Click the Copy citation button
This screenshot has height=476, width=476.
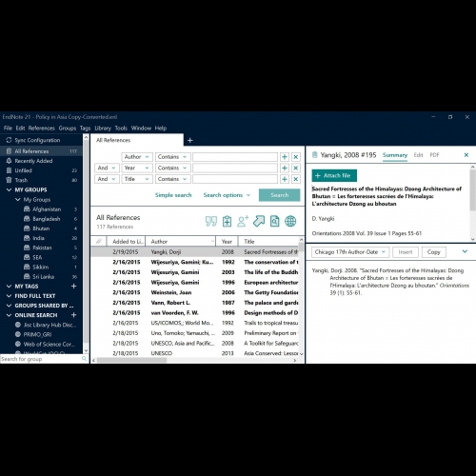tap(433, 252)
